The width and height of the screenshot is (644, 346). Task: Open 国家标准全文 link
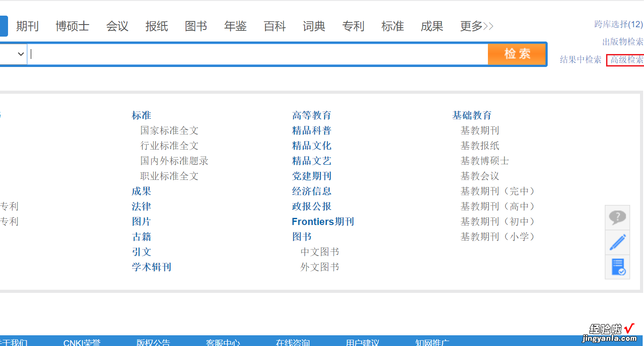169,130
